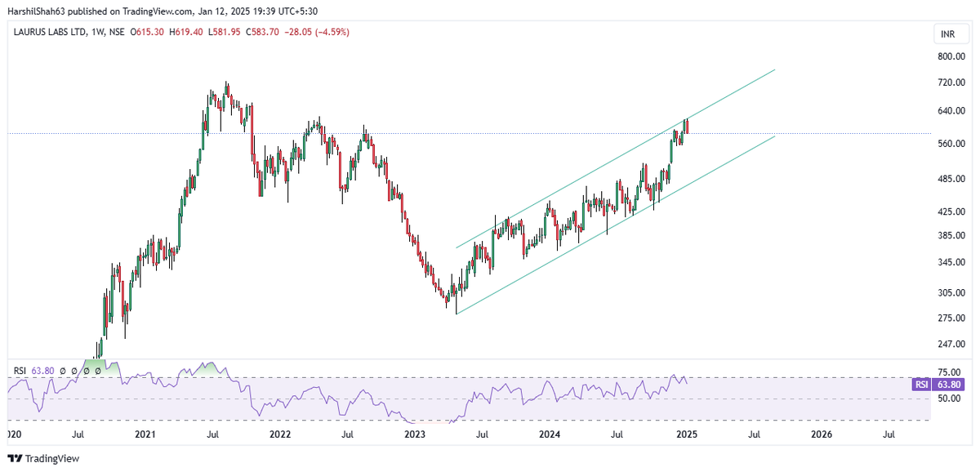980x472 pixels.
Task: Click the 50.00 RSI scale label
Action: (x=949, y=399)
